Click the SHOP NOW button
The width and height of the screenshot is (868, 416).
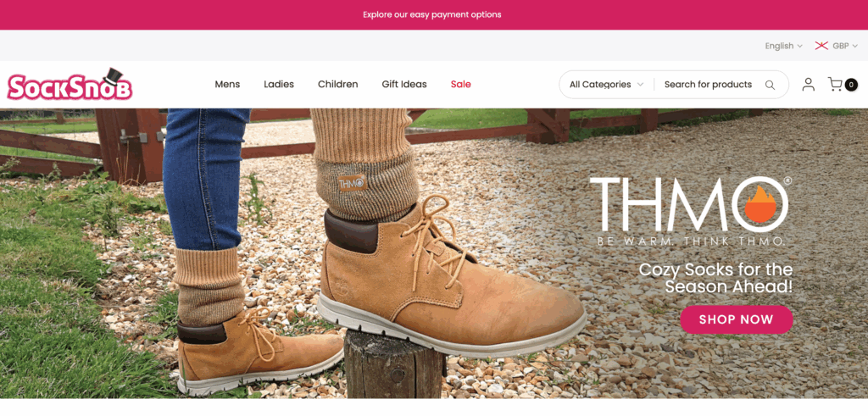(737, 319)
